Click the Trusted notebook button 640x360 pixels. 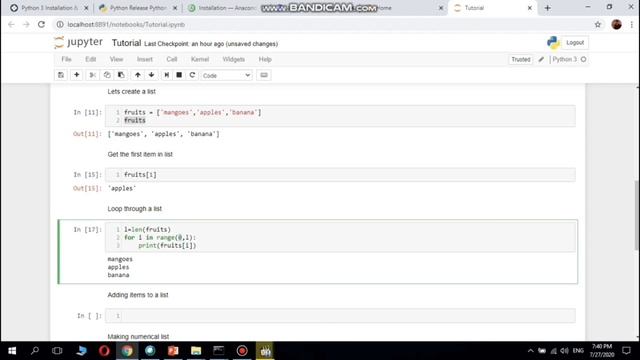tap(521, 60)
